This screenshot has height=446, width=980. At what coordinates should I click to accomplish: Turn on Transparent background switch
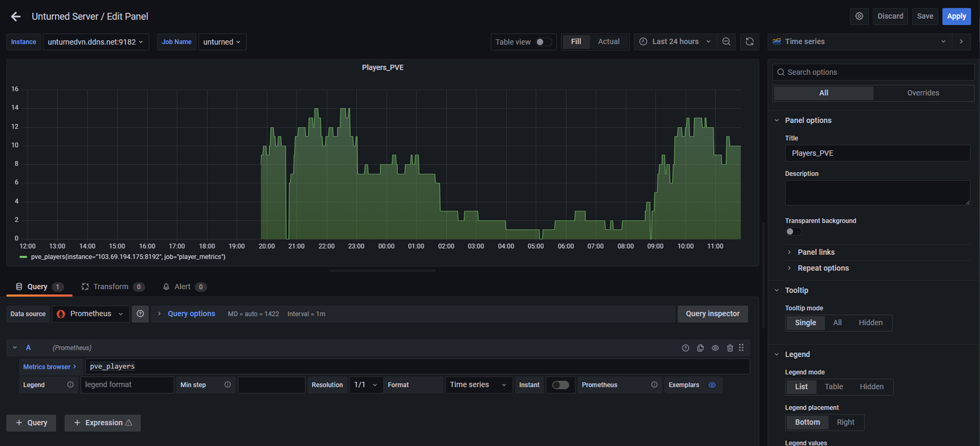pyautogui.click(x=793, y=232)
